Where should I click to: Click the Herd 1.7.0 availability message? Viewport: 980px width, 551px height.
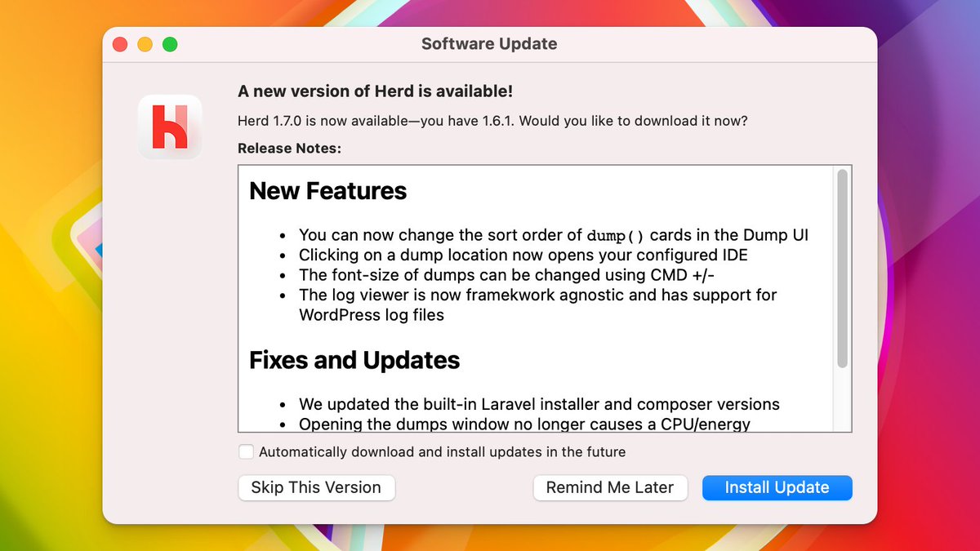point(492,121)
